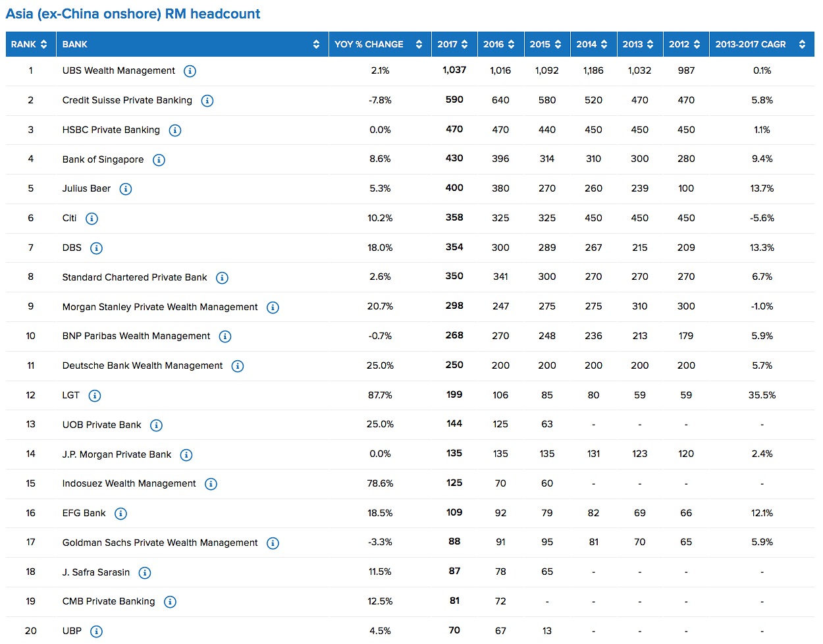Screen dimensions: 823x644
Task: Click sort arrows on BANK column
Action: click(316, 44)
